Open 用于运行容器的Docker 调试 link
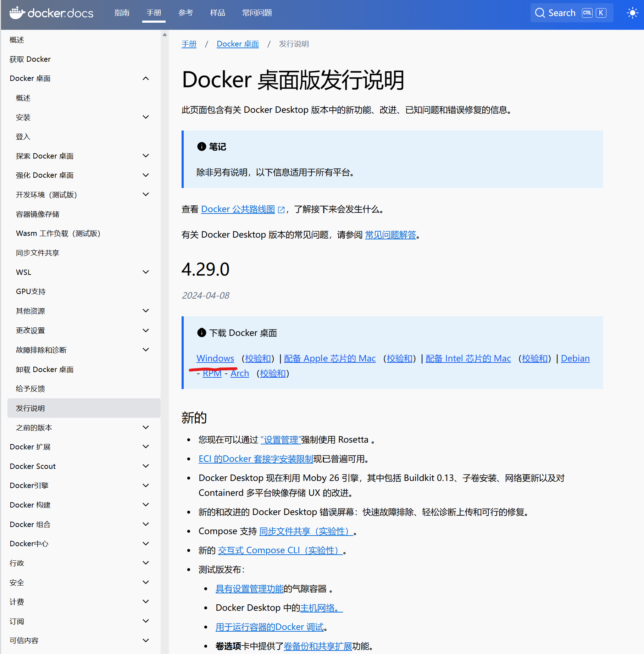The image size is (644, 654). pyautogui.click(x=270, y=627)
